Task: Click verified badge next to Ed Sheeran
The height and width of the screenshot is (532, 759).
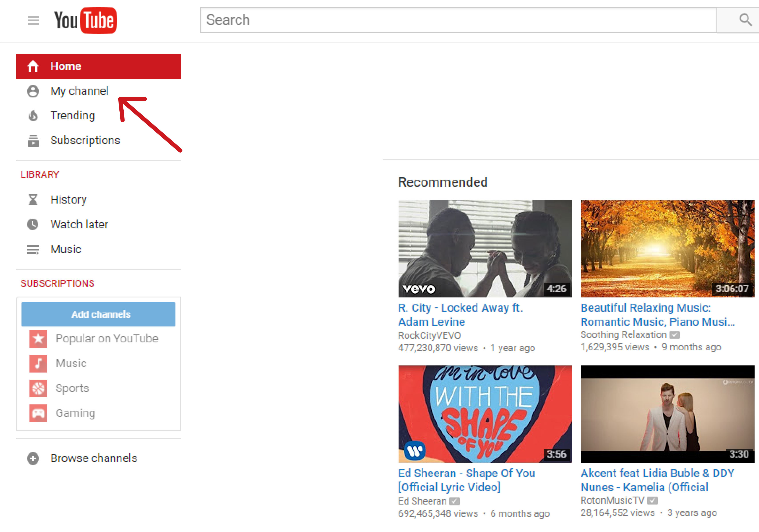Action: tap(455, 501)
